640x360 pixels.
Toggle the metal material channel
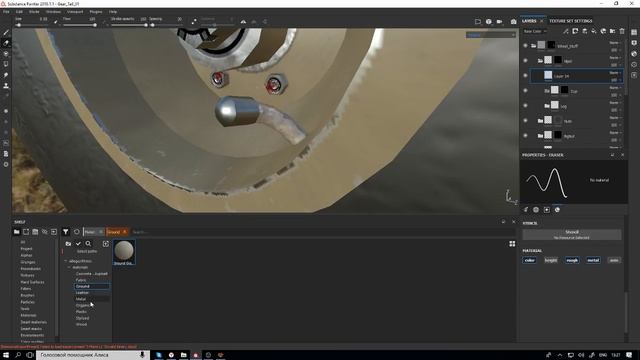593,260
